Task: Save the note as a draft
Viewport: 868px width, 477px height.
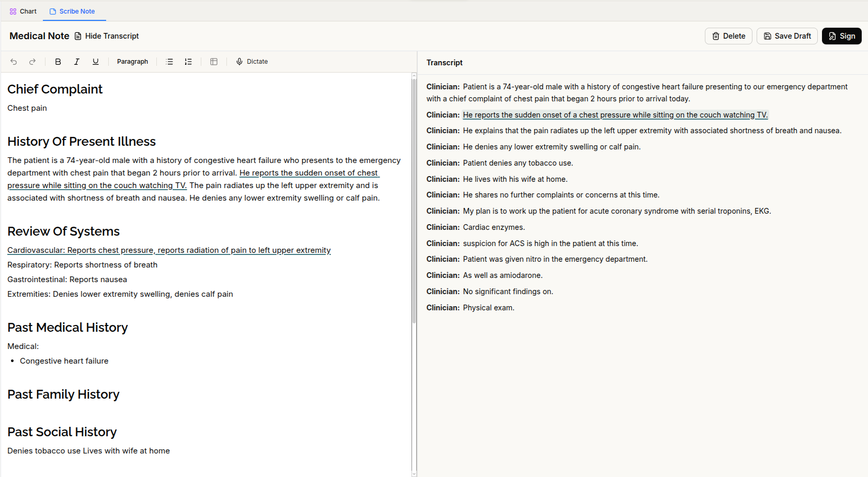Action: tap(787, 36)
